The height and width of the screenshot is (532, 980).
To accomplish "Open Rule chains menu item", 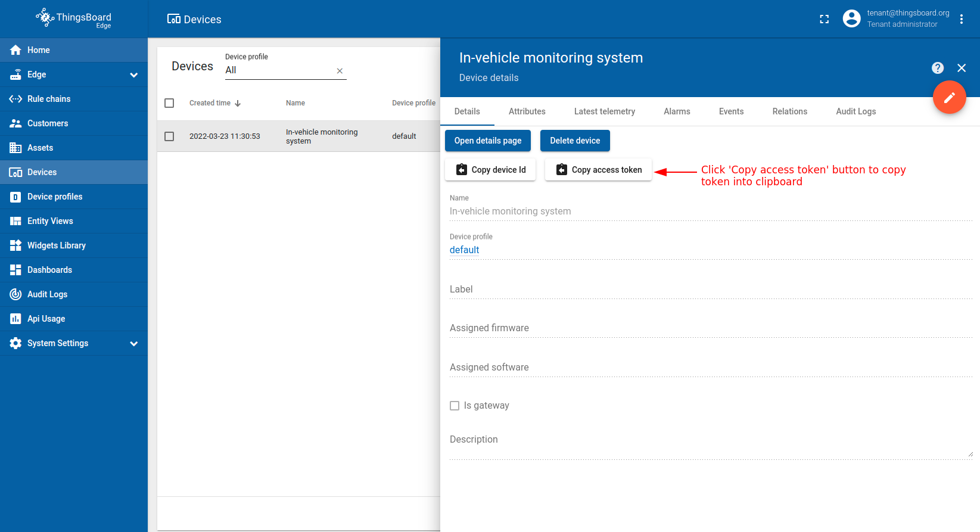I will click(74, 99).
